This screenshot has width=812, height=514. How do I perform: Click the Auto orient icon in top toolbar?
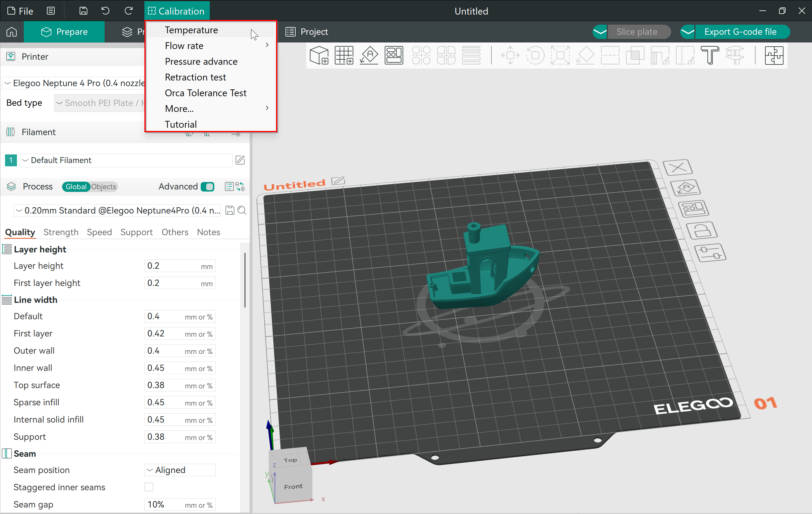tap(369, 55)
